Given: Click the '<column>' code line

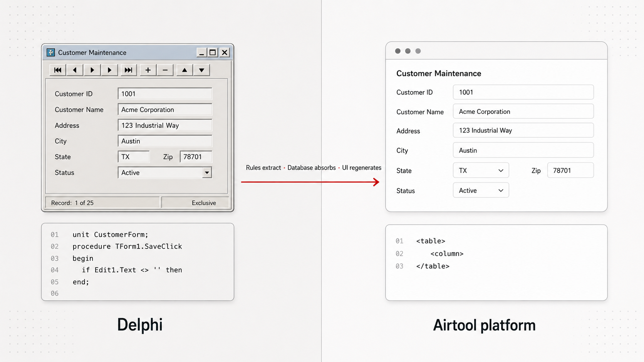Looking at the screenshot, I should (x=447, y=254).
